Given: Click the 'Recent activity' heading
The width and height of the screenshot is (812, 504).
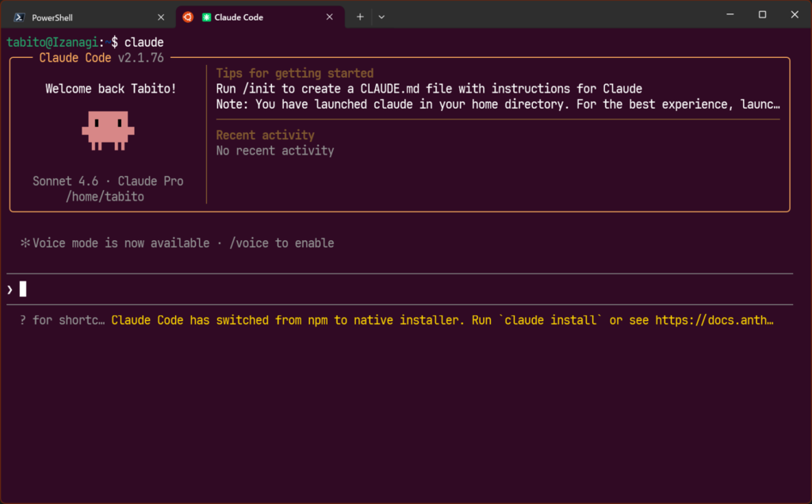Looking at the screenshot, I should pyautogui.click(x=265, y=136).
